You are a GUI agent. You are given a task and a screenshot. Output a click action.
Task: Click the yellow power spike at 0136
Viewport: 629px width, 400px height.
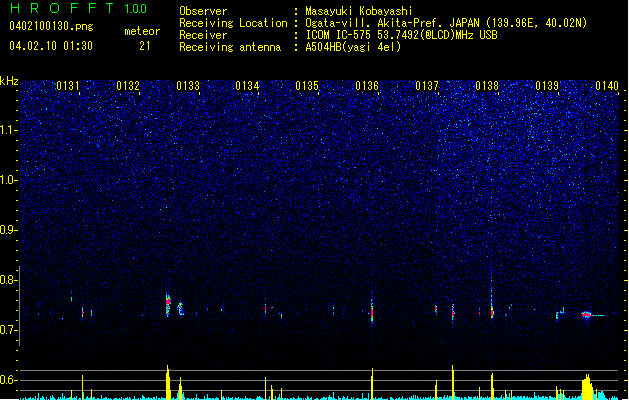tap(372, 383)
